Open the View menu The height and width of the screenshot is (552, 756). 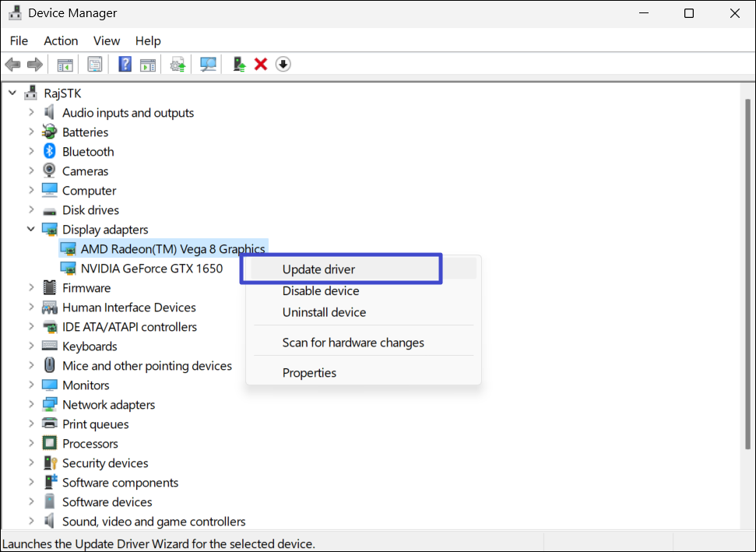107,40
